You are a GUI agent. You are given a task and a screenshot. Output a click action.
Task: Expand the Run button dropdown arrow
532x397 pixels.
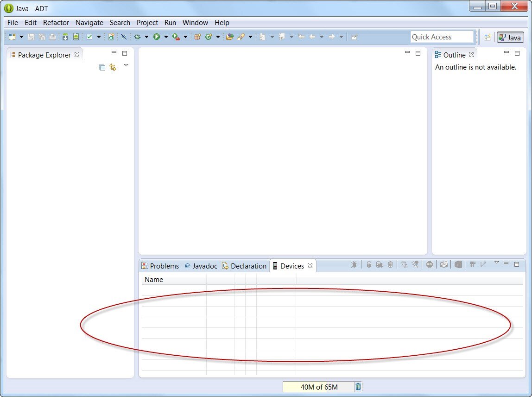166,37
